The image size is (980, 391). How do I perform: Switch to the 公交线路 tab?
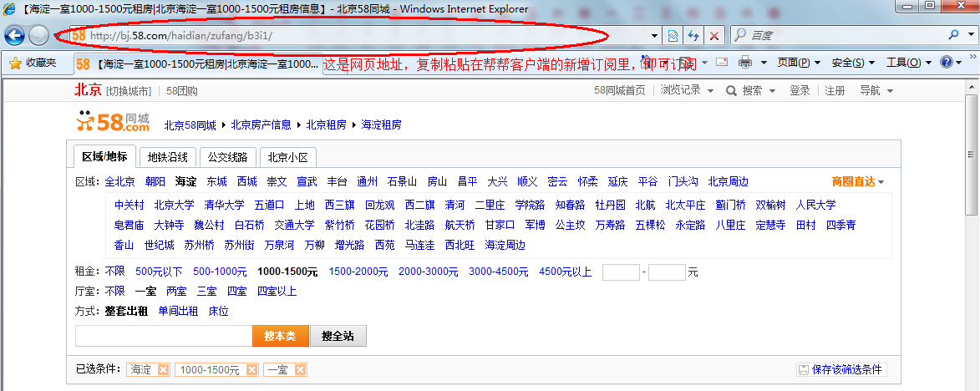228,157
